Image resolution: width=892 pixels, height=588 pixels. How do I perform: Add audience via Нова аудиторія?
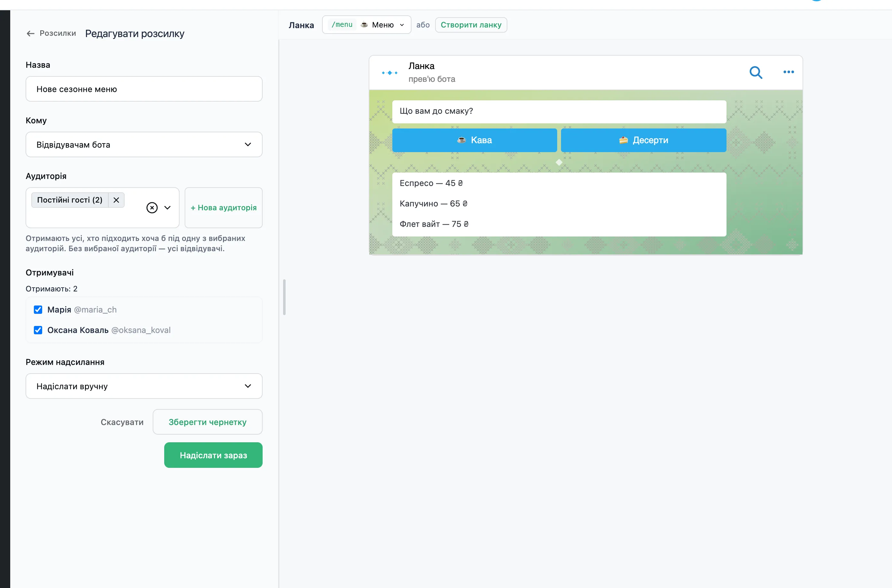(223, 208)
